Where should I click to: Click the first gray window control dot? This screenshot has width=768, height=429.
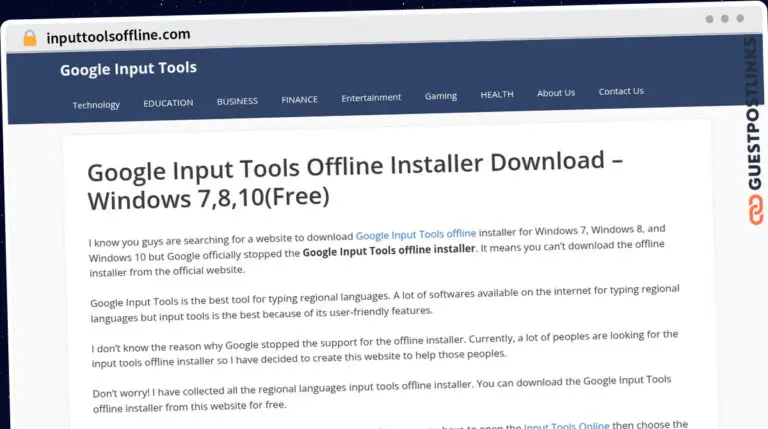tap(709, 19)
